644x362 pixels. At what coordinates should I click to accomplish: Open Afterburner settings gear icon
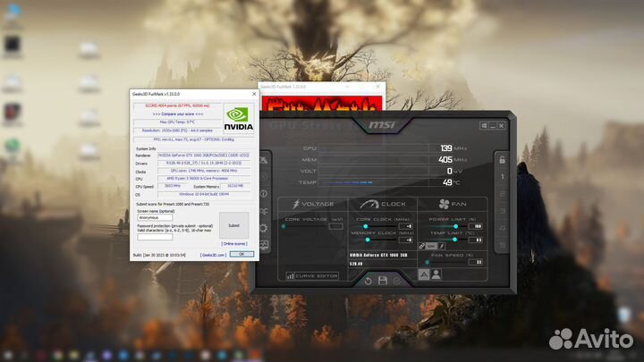pos(264,228)
